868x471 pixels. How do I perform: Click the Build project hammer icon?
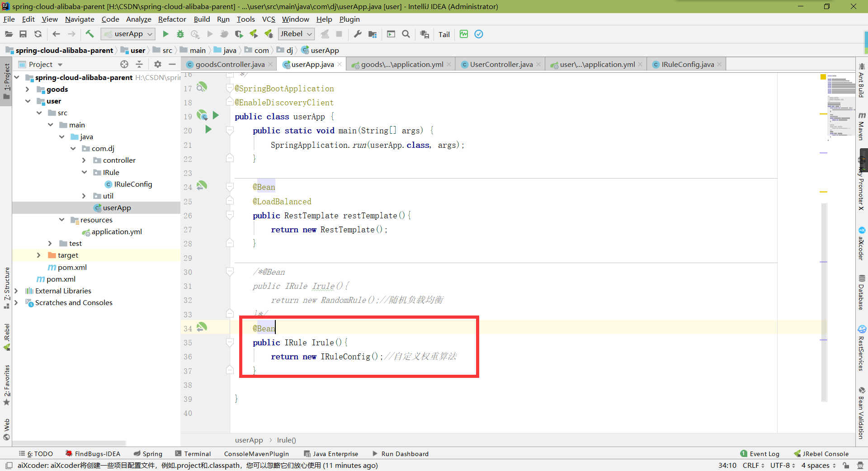pyautogui.click(x=90, y=34)
